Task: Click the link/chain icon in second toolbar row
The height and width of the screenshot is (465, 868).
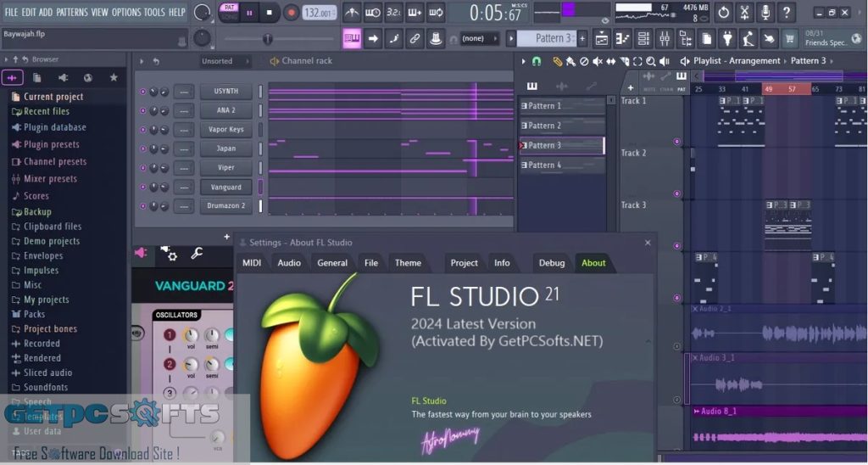Action: 415,38
